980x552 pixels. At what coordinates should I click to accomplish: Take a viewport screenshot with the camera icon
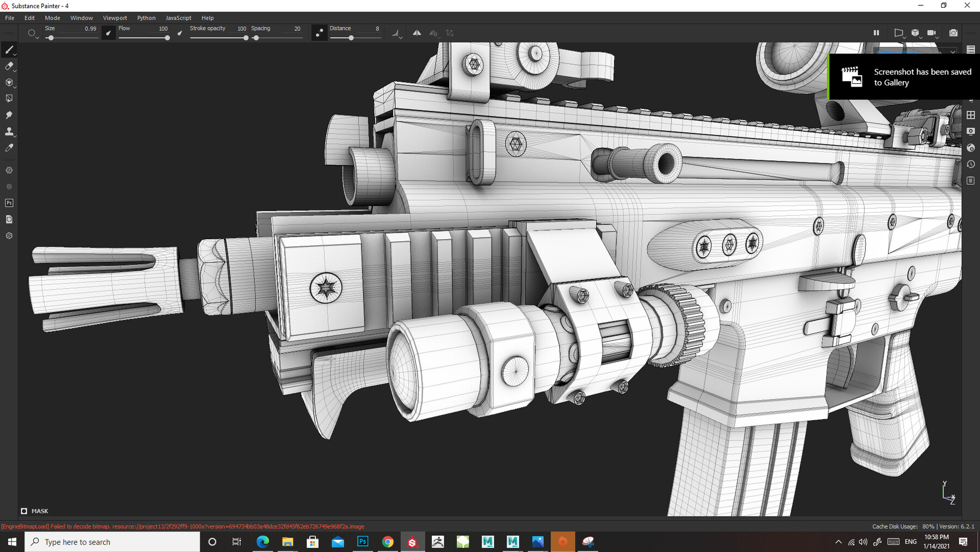tap(953, 33)
